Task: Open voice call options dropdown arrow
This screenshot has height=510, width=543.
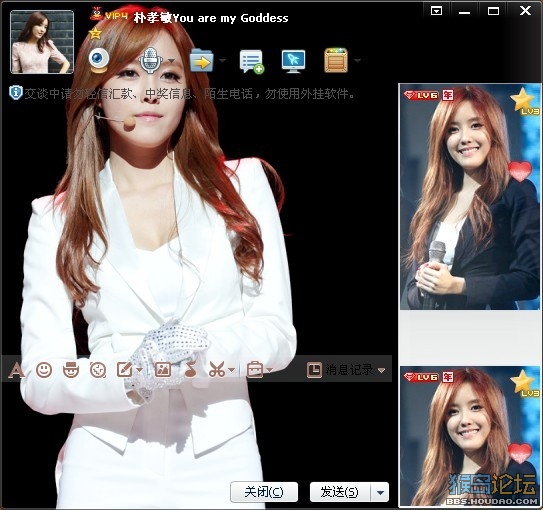Action: (171, 61)
